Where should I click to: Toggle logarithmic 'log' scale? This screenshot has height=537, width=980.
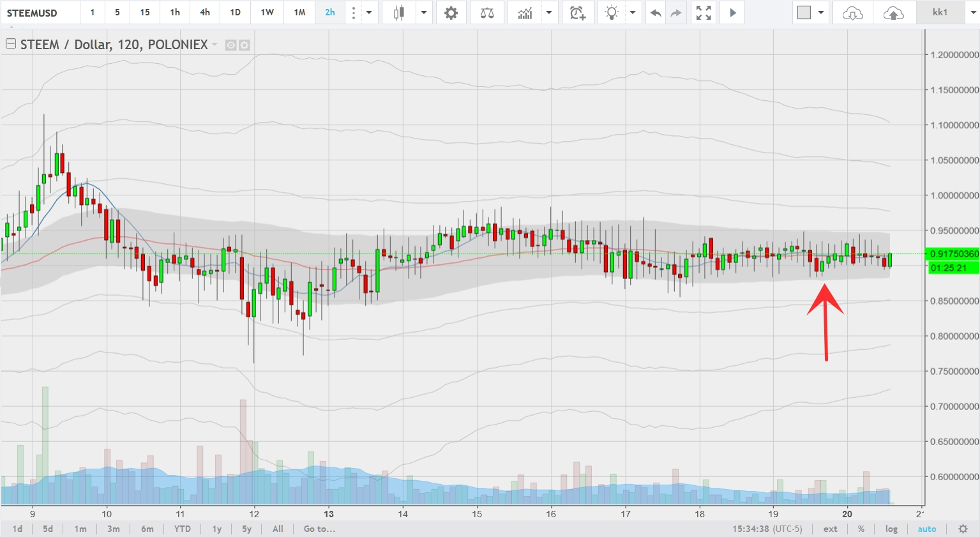pyautogui.click(x=891, y=529)
